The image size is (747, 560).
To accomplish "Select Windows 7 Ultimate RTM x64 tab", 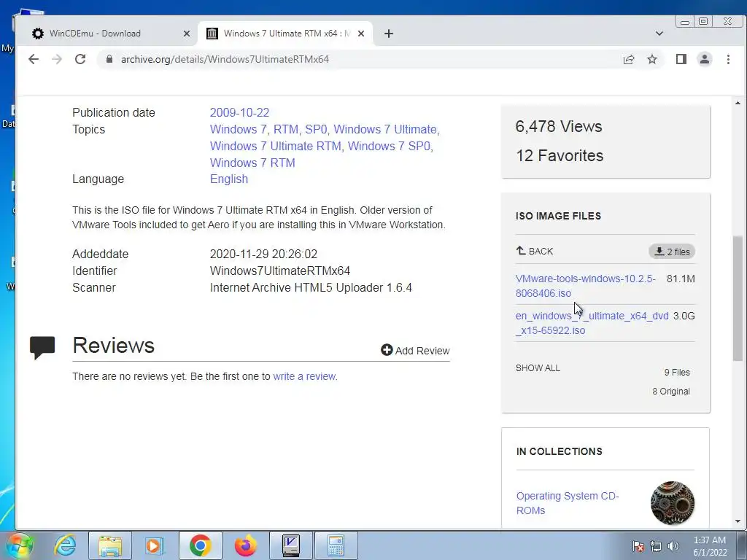I will [x=286, y=34].
